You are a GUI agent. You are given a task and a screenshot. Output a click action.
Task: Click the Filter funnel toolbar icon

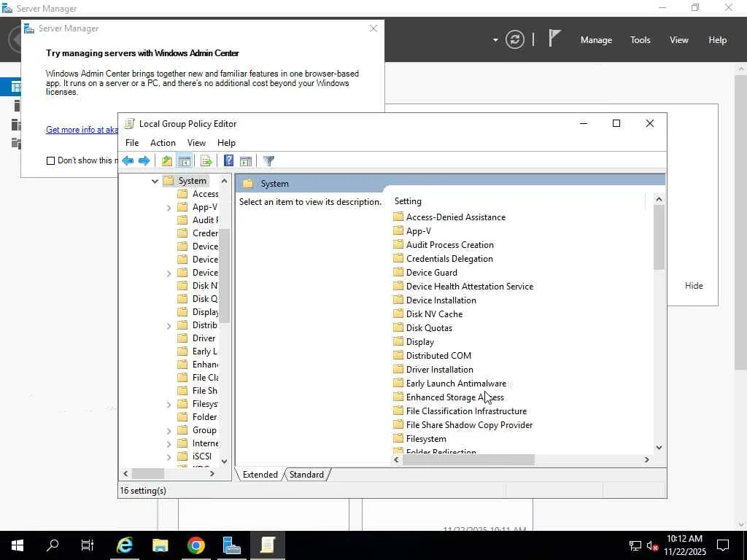click(268, 161)
